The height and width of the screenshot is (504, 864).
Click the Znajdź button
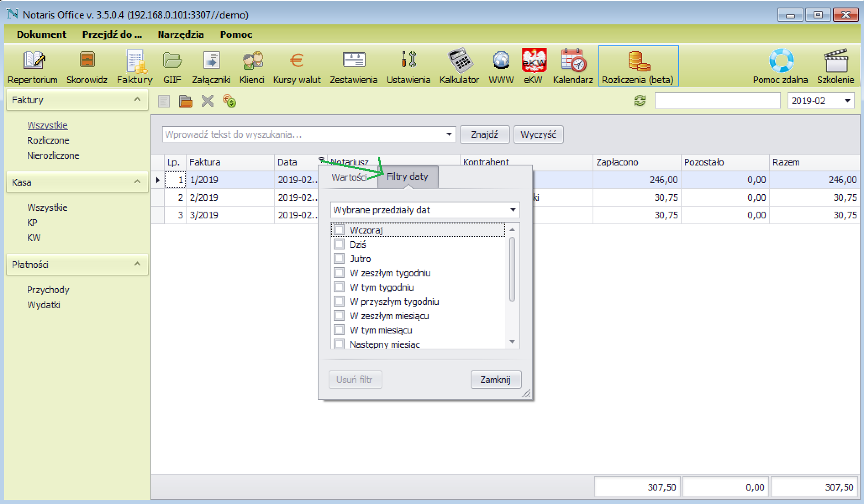tap(485, 134)
